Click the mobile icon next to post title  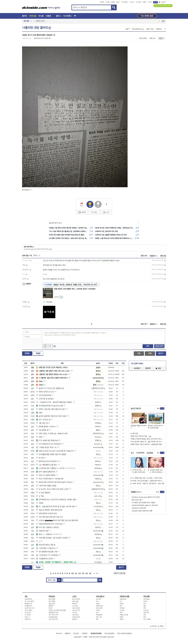(54, 35)
